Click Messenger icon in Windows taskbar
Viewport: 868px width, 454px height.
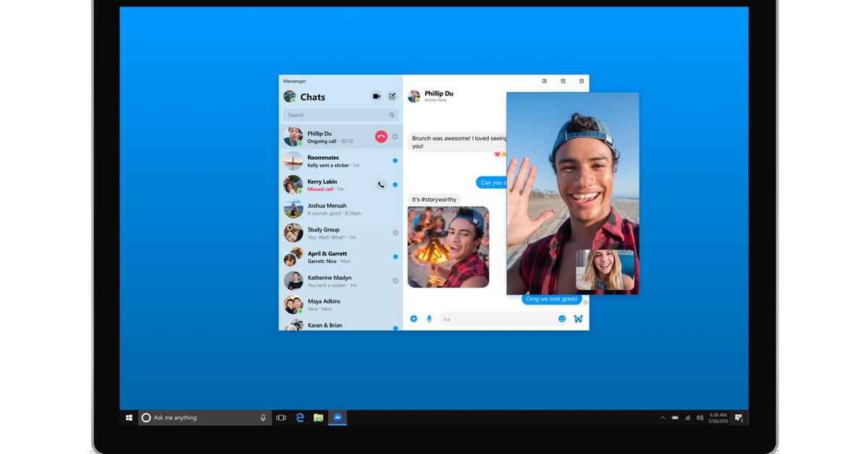pos(337,417)
